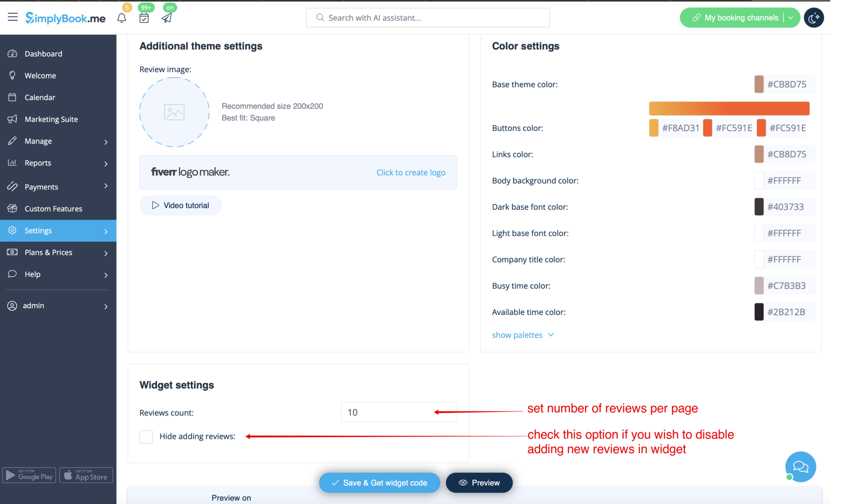Click the Reviews count input field
Viewport: 842px width, 504px height.
pyautogui.click(x=399, y=412)
